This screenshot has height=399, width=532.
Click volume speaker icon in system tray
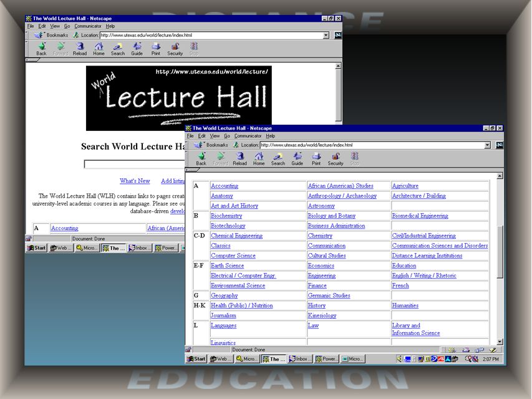tap(399, 358)
